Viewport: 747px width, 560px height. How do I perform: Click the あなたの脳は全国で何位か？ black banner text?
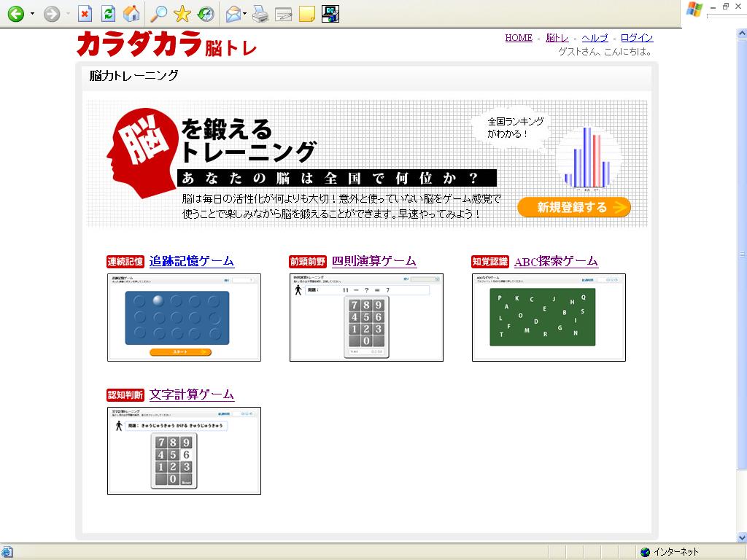337,178
